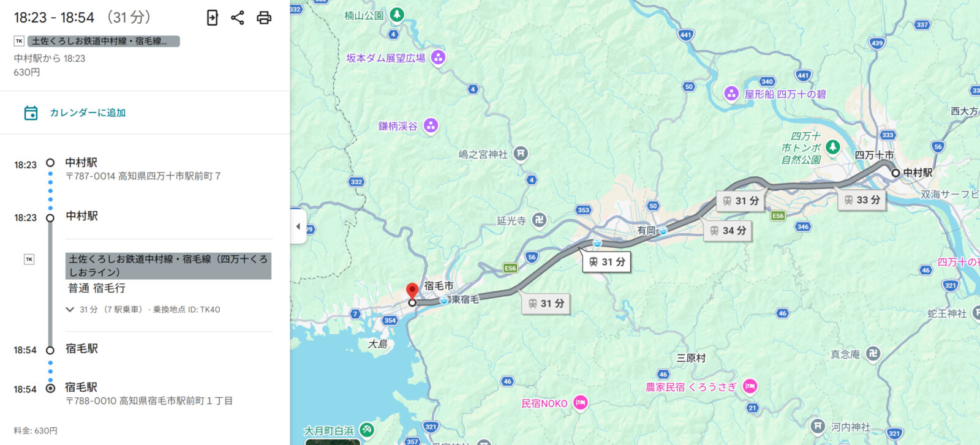Click the 宿毛駅 arrival stop at 18:54
980x445 pixels.
point(81,349)
